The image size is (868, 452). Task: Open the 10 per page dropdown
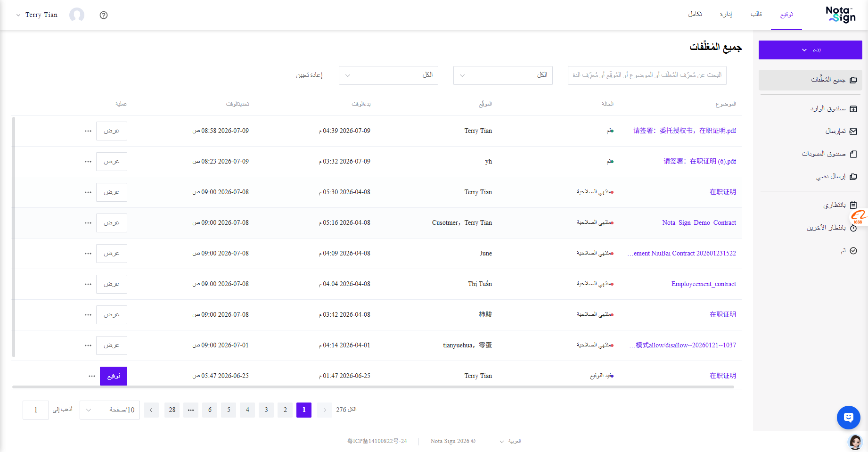click(x=110, y=410)
